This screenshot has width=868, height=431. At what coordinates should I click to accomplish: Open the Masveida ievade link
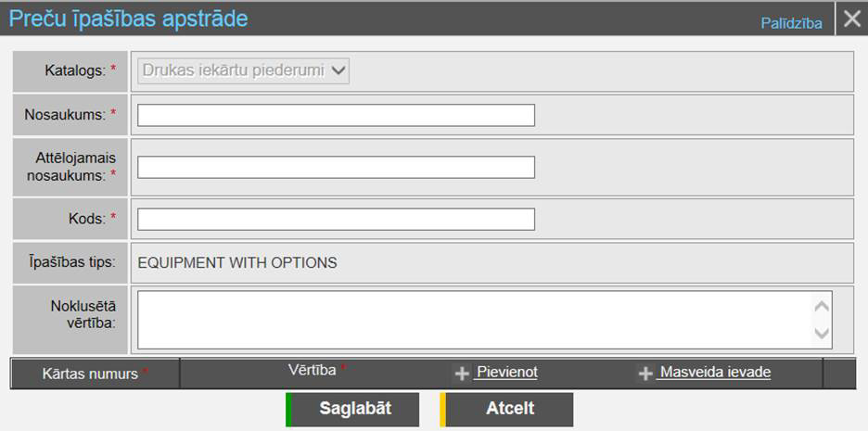point(714,373)
